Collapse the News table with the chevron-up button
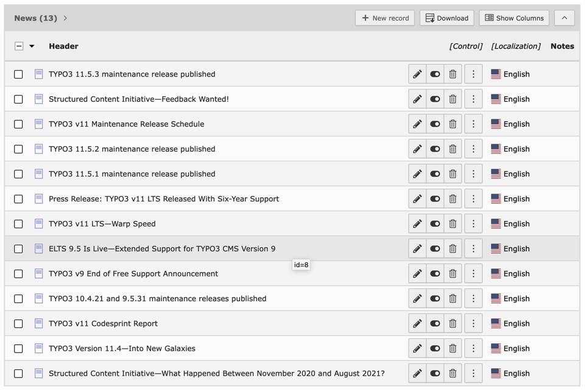The height and width of the screenshot is (392, 586). tap(564, 18)
